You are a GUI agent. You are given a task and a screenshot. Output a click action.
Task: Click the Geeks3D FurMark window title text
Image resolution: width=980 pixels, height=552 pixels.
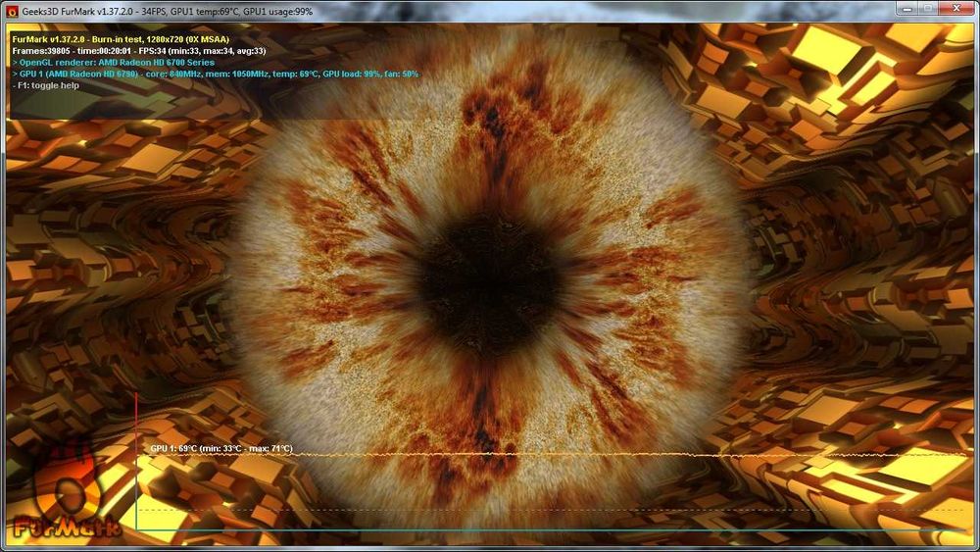click(x=168, y=11)
